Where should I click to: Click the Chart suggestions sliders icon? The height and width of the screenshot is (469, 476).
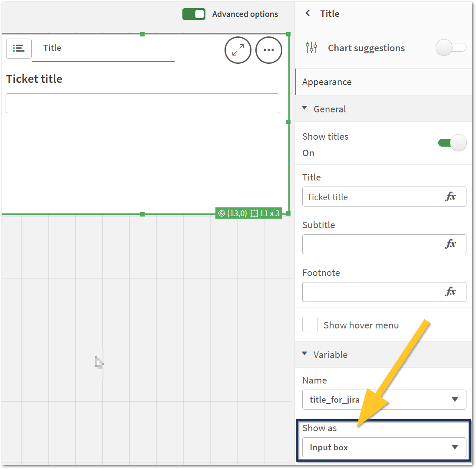[x=311, y=48]
